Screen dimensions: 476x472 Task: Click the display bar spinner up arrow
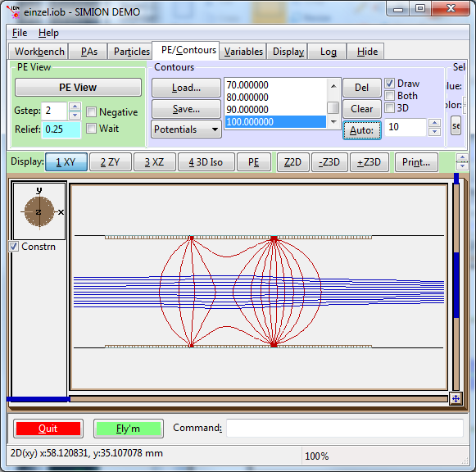462,157
